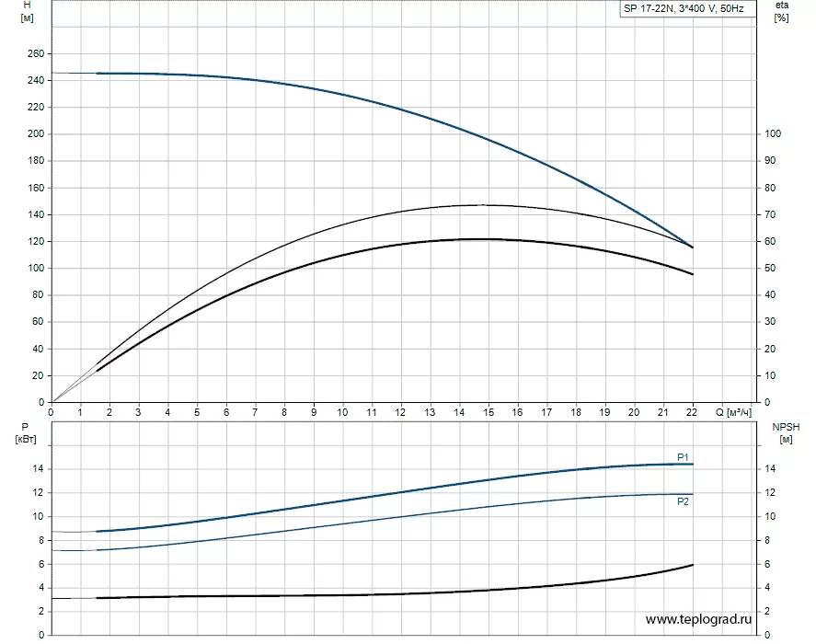The height and width of the screenshot is (644, 816).
Task: Click the 22 tick on the Q axis
Action: click(692, 412)
